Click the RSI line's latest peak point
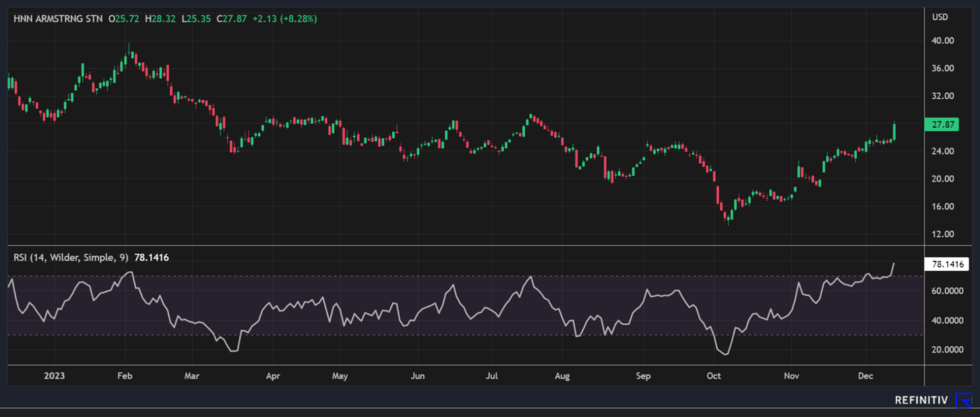 (x=894, y=263)
